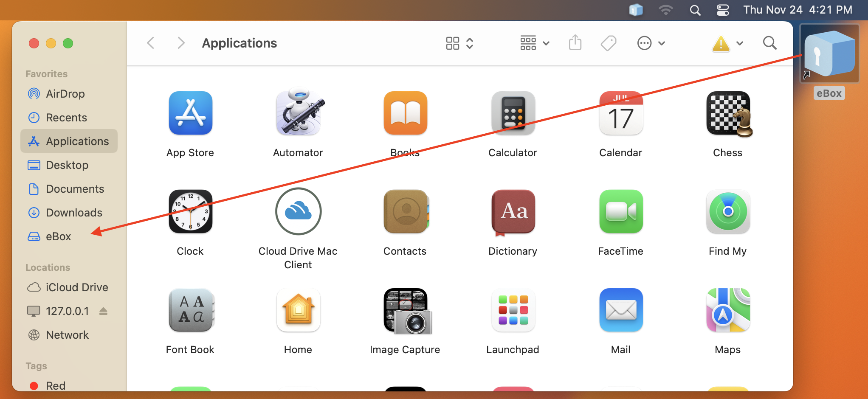Eject the 127.0.0.1 server
Image resolution: width=868 pixels, height=399 pixels.
coord(103,311)
